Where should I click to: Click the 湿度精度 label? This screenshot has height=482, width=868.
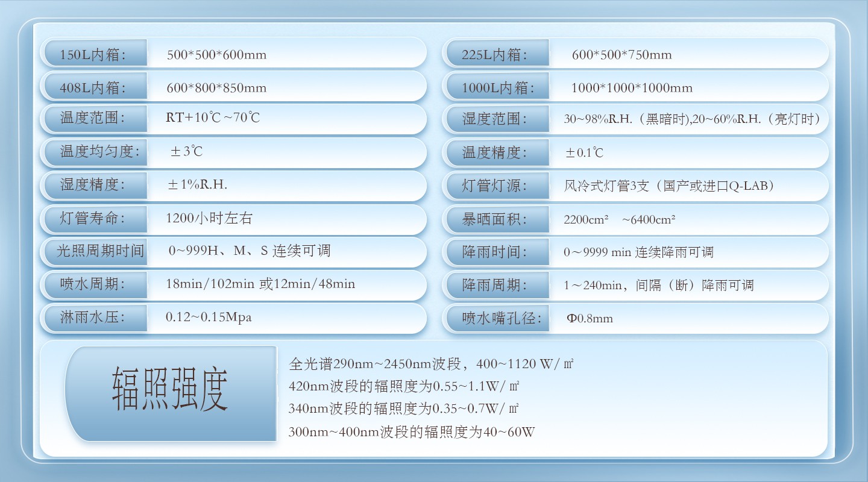click(x=93, y=184)
